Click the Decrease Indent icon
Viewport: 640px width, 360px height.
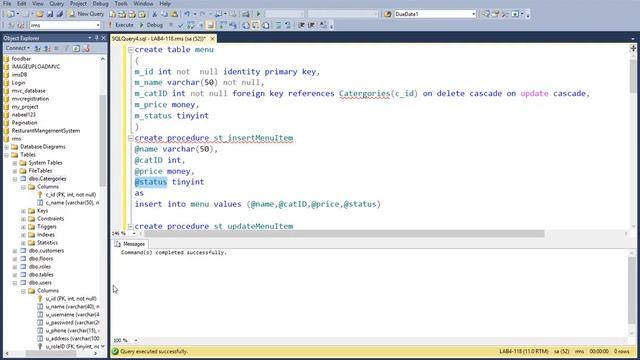point(301,25)
